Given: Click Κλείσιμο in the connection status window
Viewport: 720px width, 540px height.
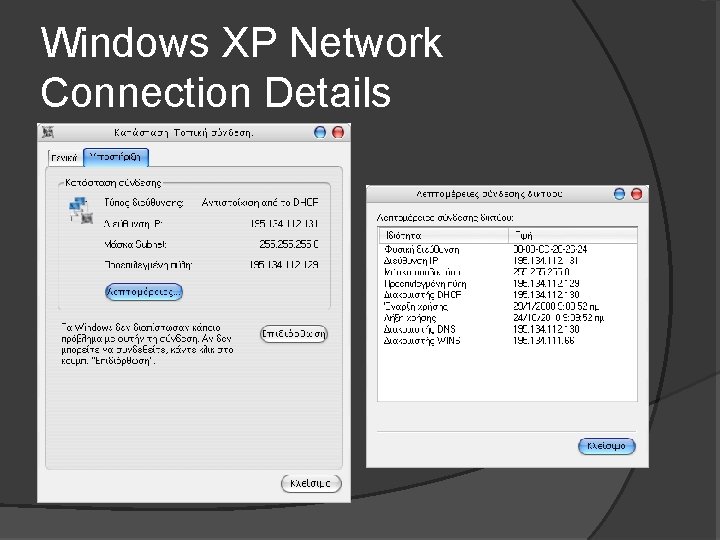Looking at the screenshot, I should pos(311,483).
